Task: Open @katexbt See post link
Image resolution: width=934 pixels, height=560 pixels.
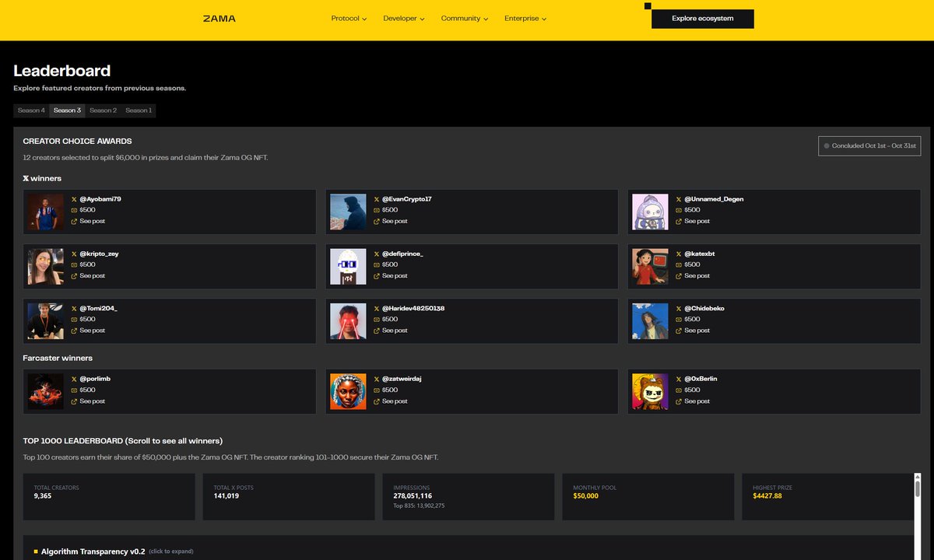Action: (692, 276)
